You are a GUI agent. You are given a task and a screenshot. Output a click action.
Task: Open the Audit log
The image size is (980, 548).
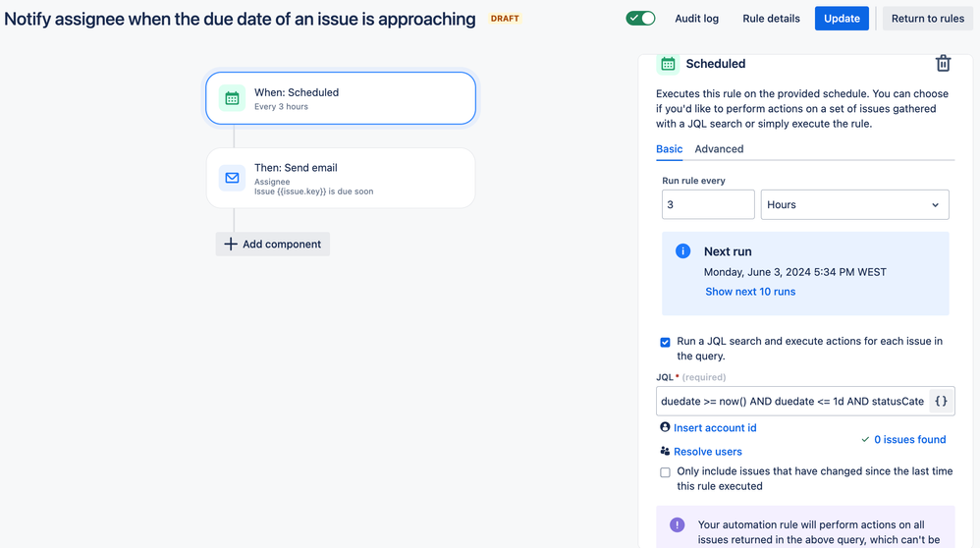(x=696, y=19)
